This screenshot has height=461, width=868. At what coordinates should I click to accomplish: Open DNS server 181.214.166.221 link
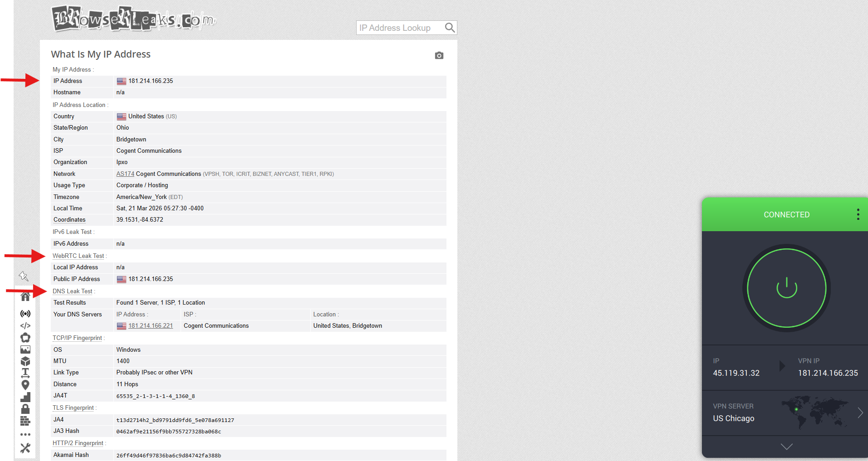click(151, 326)
